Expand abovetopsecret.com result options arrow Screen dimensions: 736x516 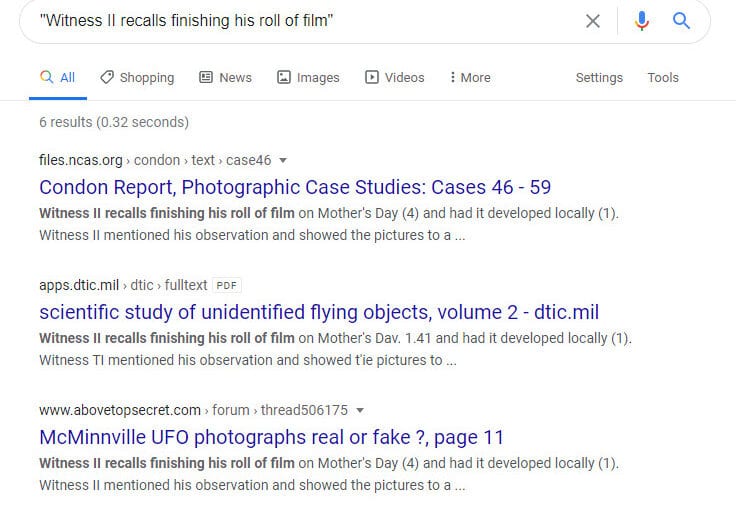click(360, 410)
